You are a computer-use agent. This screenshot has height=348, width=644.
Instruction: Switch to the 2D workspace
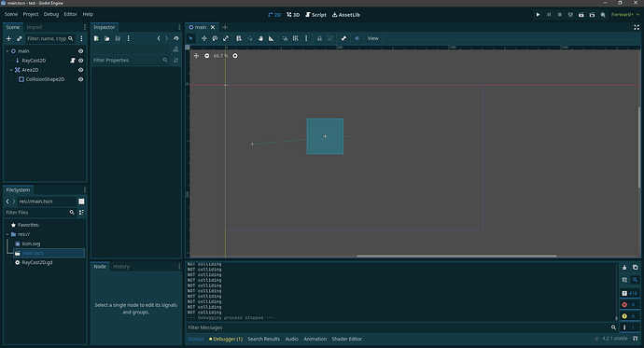(x=274, y=15)
